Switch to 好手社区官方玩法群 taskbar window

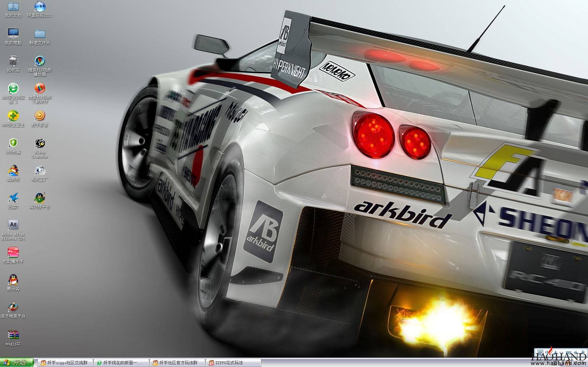[x=177, y=363]
